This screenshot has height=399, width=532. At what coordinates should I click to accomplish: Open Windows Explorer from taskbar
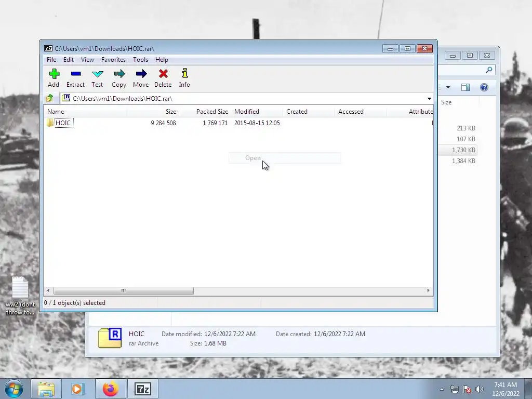coord(46,389)
